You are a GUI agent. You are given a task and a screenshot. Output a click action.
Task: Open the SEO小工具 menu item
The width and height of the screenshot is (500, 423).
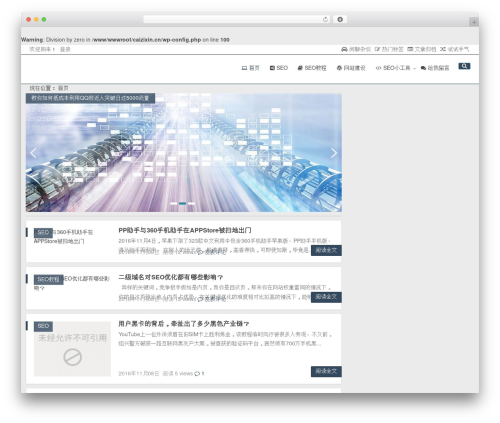[396, 68]
